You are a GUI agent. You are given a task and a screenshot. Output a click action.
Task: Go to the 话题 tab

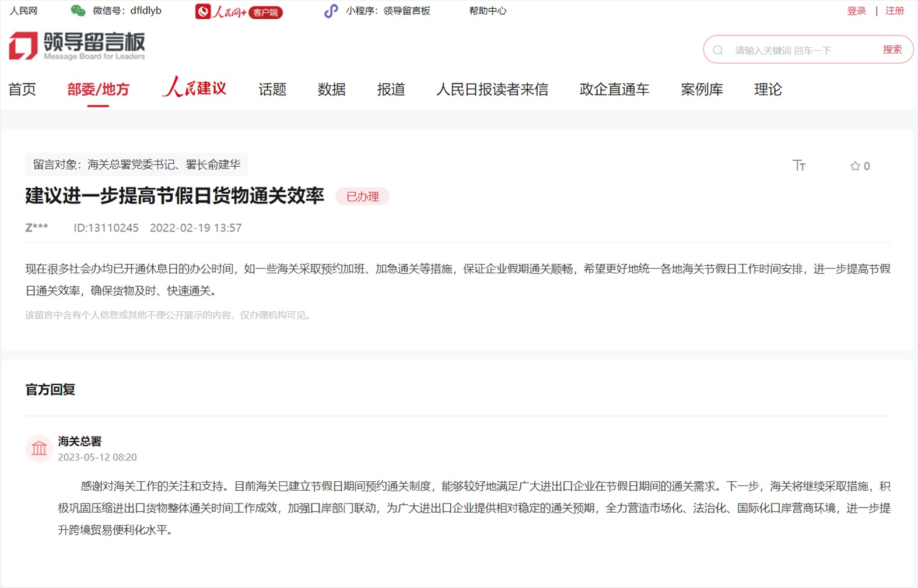coord(272,89)
